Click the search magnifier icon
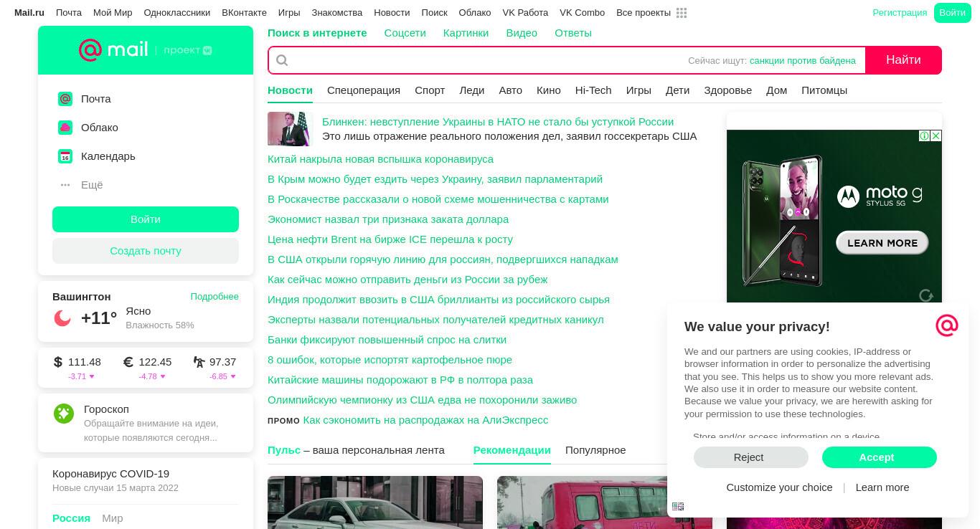 point(282,60)
